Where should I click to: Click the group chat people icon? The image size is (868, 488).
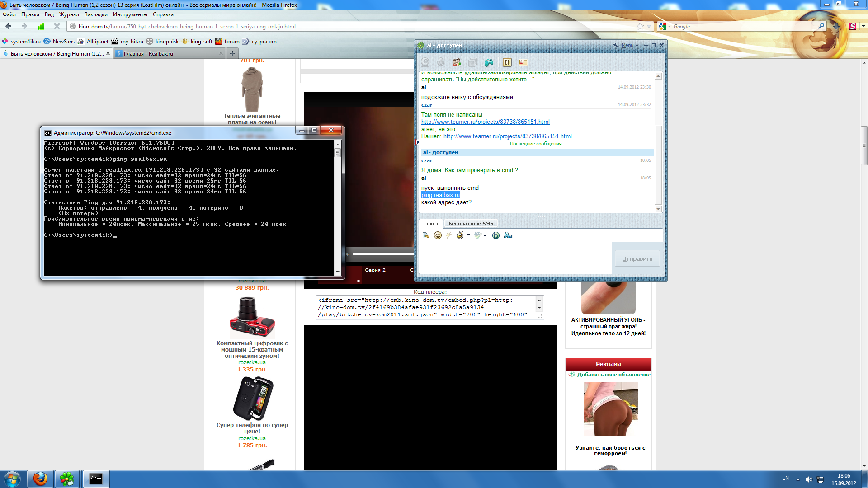click(456, 62)
